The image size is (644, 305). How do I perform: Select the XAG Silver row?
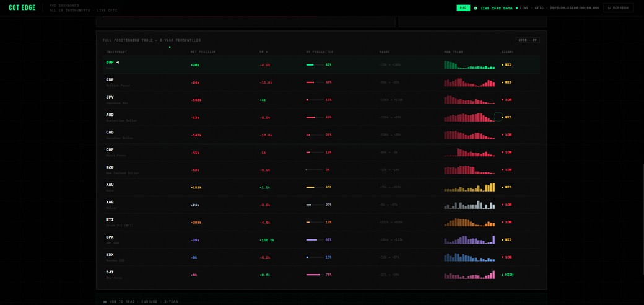(x=321, y=205)
